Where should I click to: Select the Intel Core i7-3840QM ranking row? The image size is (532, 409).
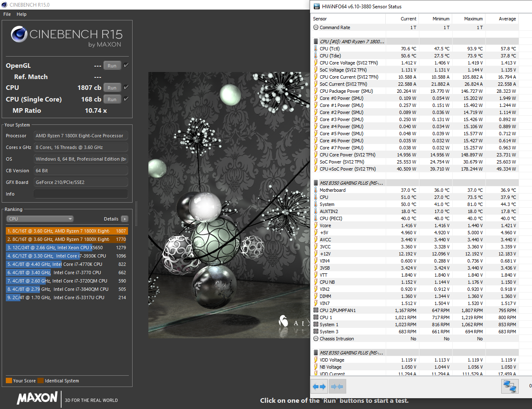pyautogui.click(x=67, y=289)
